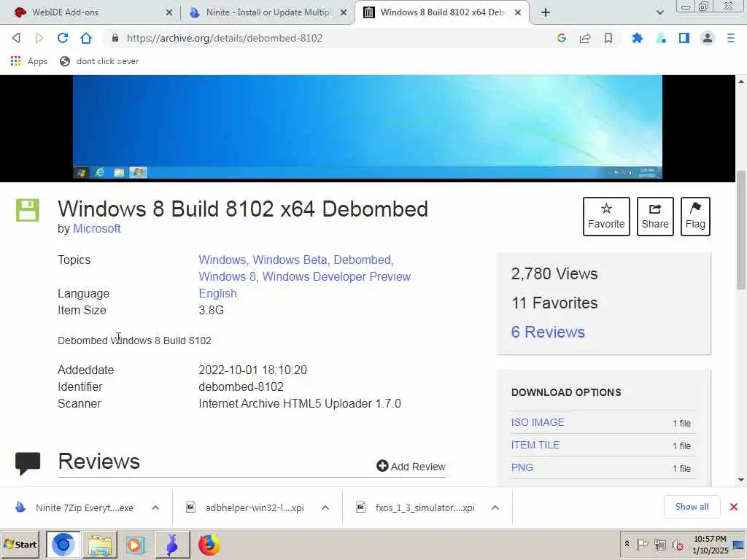Show hidden system tray icons
Image resolution: width=747 pixels, height=560 pixels.
pos(627,544)
